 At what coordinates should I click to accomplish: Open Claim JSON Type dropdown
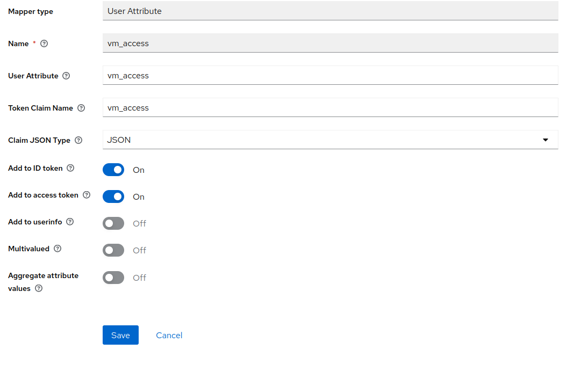pos(331,140)
